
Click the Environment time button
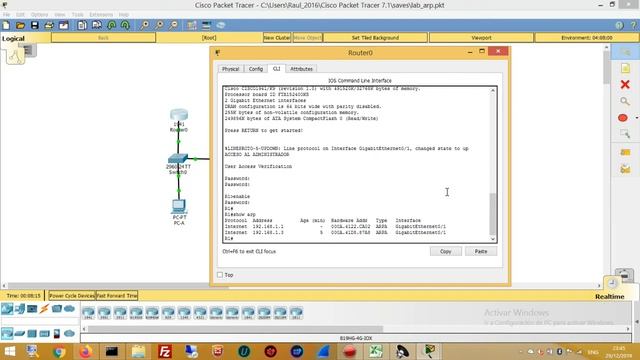point(587,38)
